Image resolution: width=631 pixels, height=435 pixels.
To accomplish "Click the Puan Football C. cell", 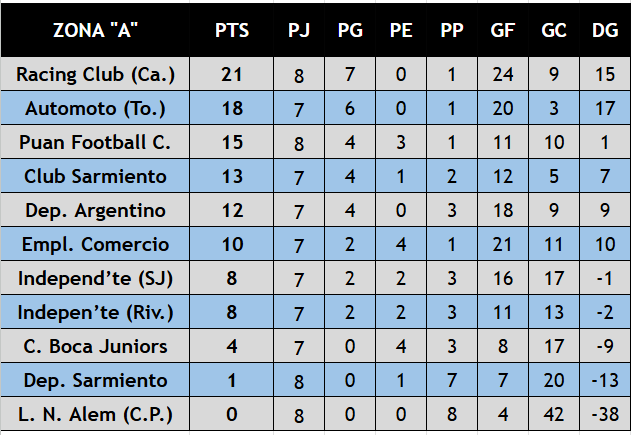I will coord(95,142).
